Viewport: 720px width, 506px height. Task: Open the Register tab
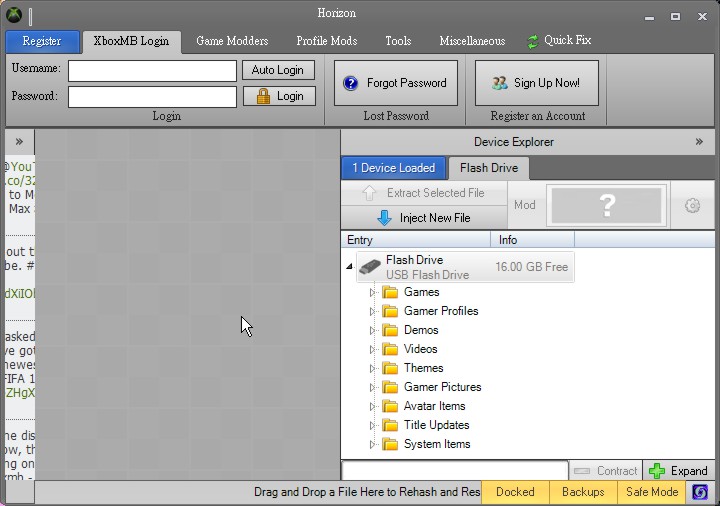coord(42,41)
